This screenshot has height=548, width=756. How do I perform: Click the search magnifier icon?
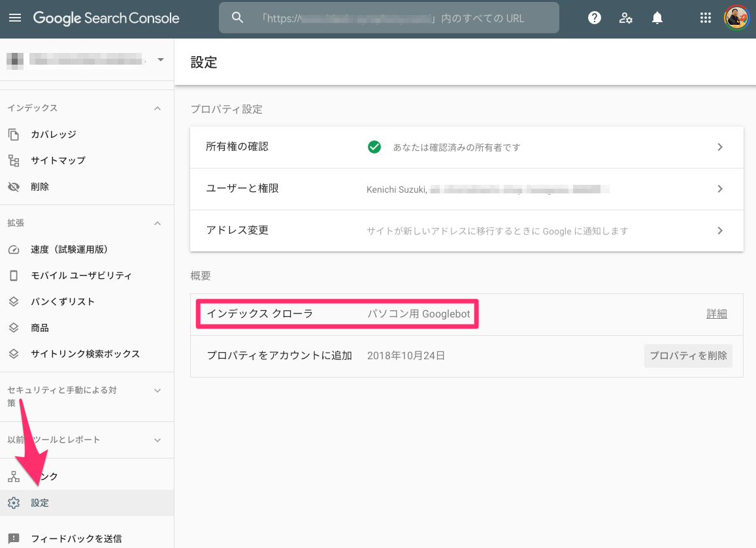pyautogui.click(x=237, y=18)
